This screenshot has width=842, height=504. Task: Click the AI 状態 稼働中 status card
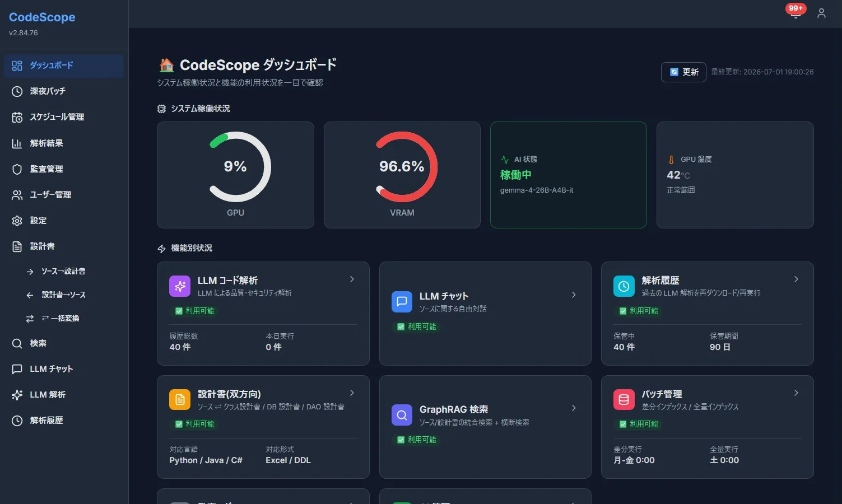pos(569,175)
